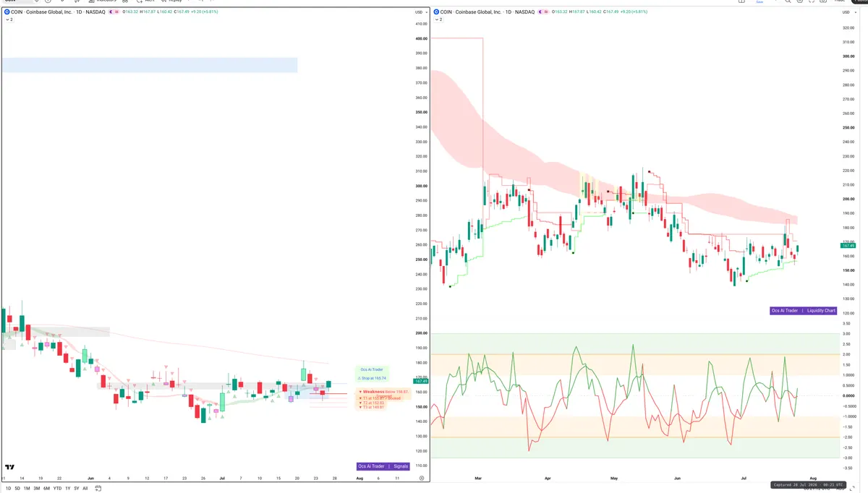Select the 3M date range

[x=36, y=489]
